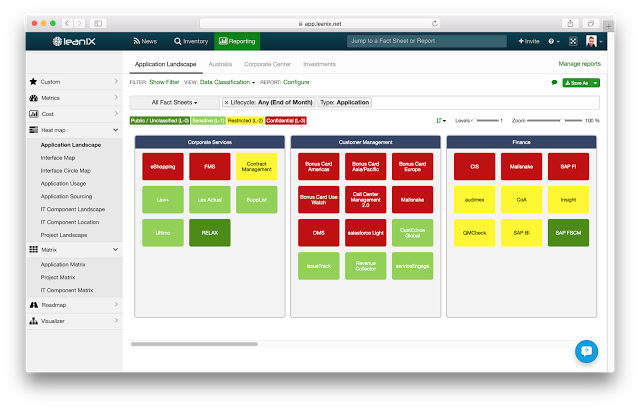Expand the Cost section
Image resolution: width=640 pixels, height=409 pixels.
click(x=74, y=114)
